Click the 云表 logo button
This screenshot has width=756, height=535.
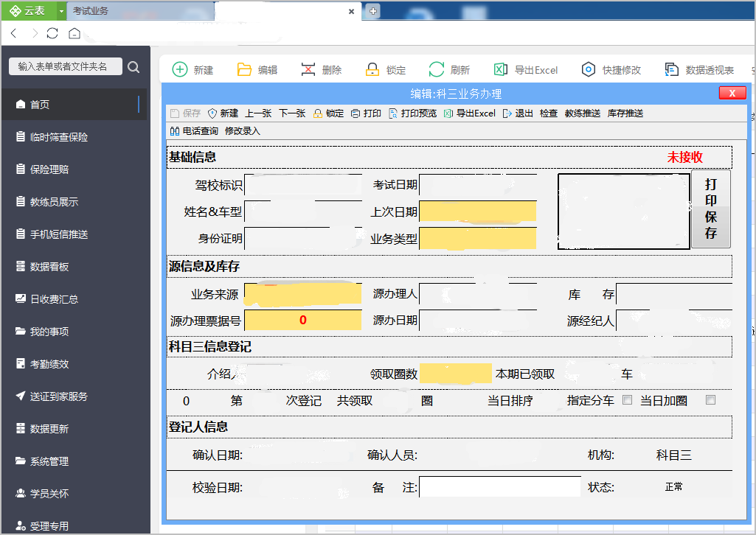29,10
